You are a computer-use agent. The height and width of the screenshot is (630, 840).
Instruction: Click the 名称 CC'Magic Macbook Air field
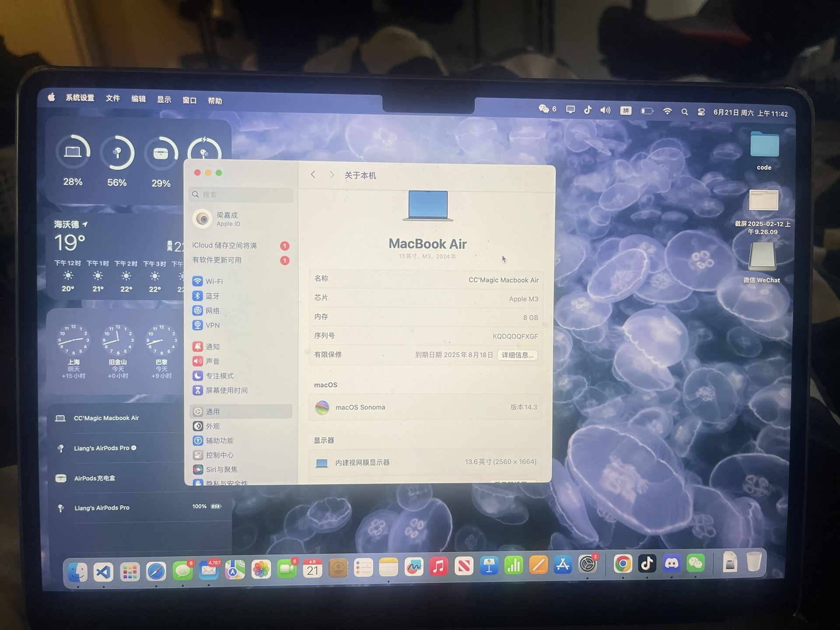pos(426,280)
